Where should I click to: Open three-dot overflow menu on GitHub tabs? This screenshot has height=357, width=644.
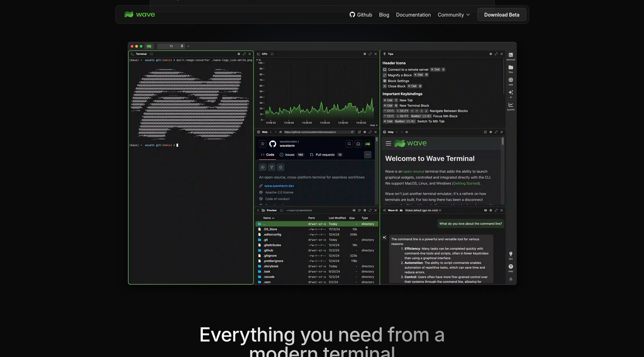click(367, 155)
